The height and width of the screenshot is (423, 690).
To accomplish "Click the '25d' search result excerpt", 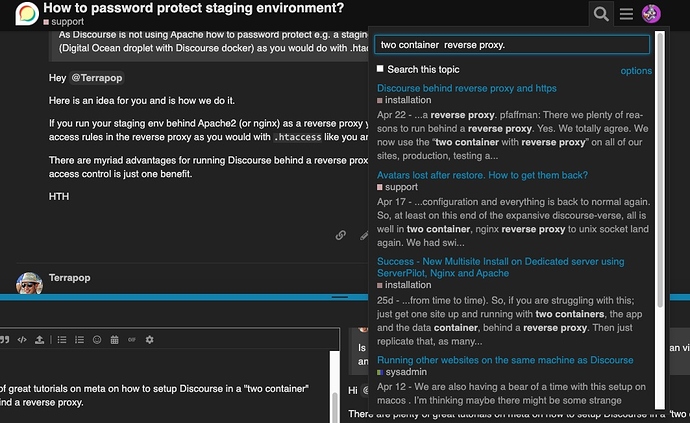I will tap(509, 321).
